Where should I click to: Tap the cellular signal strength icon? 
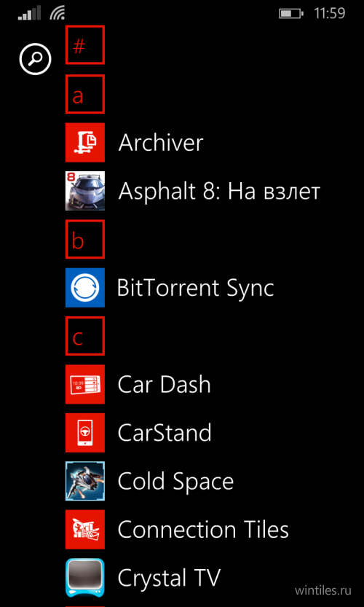coord(29,14)
